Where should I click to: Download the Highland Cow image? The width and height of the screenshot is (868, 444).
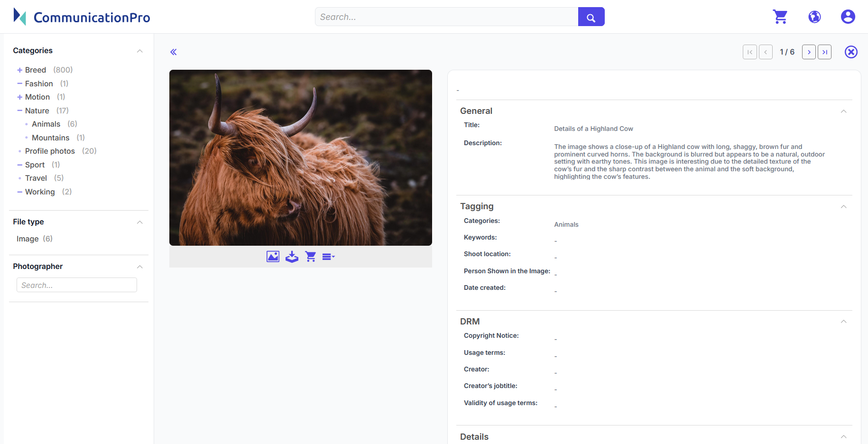pos(292,257)
